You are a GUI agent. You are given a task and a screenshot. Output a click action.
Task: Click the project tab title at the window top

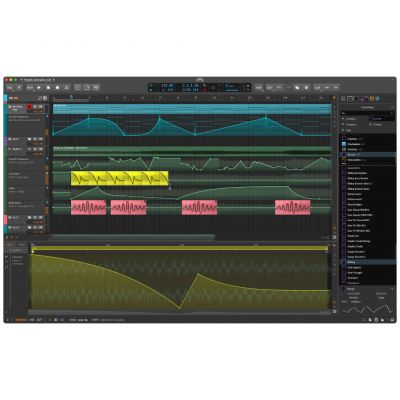point(38,80)
